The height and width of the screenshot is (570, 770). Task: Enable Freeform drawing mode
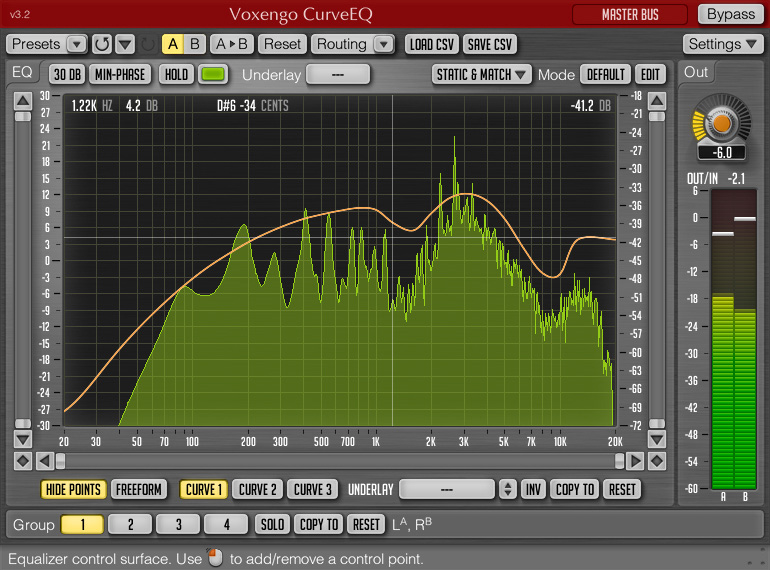point(138,489)
